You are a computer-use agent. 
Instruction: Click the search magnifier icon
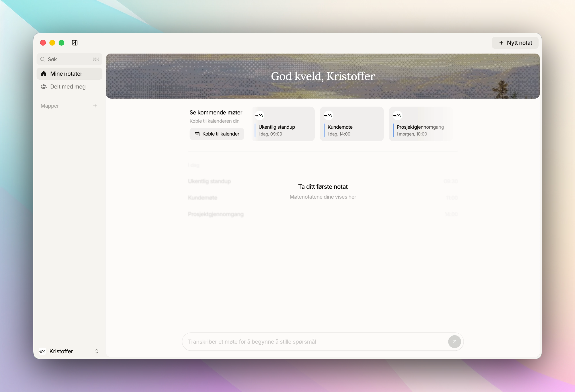tap(43, 59)
